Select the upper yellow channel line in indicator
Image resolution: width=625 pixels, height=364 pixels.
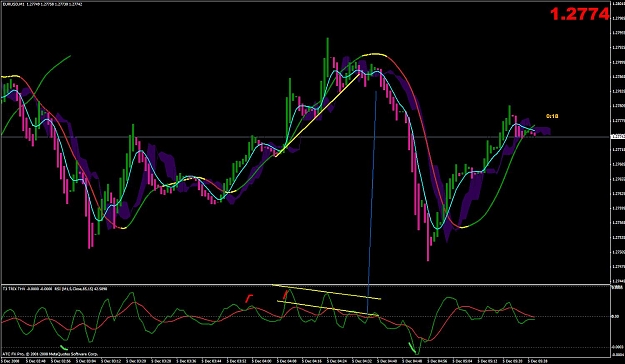coord(327,292)
